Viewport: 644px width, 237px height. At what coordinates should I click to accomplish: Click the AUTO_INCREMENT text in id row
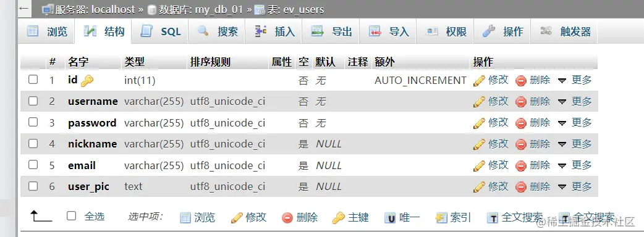[420, 81]
